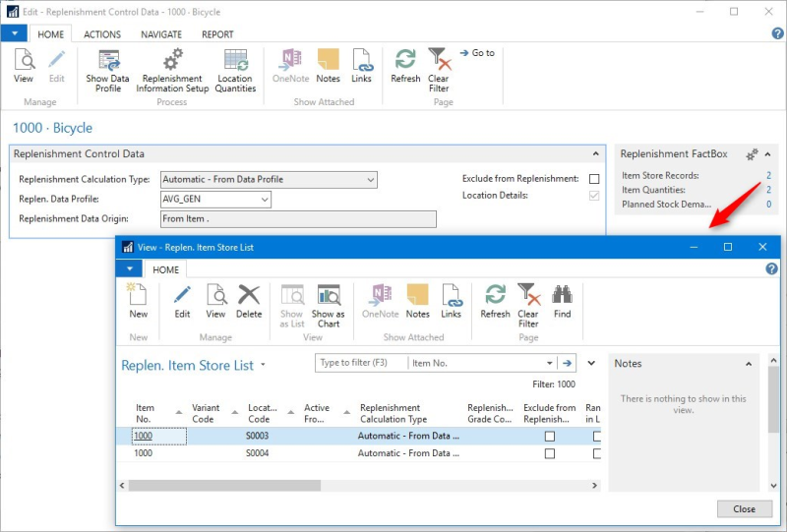Collapse the Replenishment Control Data section
Screen dimensions: 787x532
point(595,154)
